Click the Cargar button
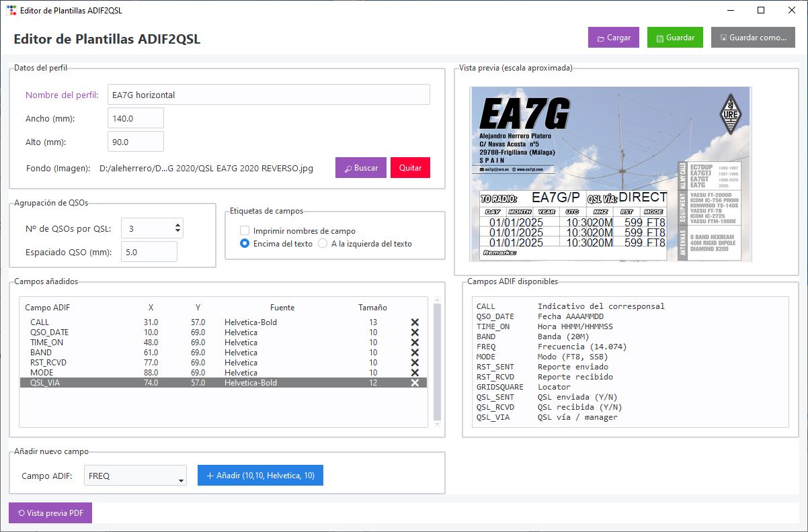 pyautogui.click(x=613, y=38)
